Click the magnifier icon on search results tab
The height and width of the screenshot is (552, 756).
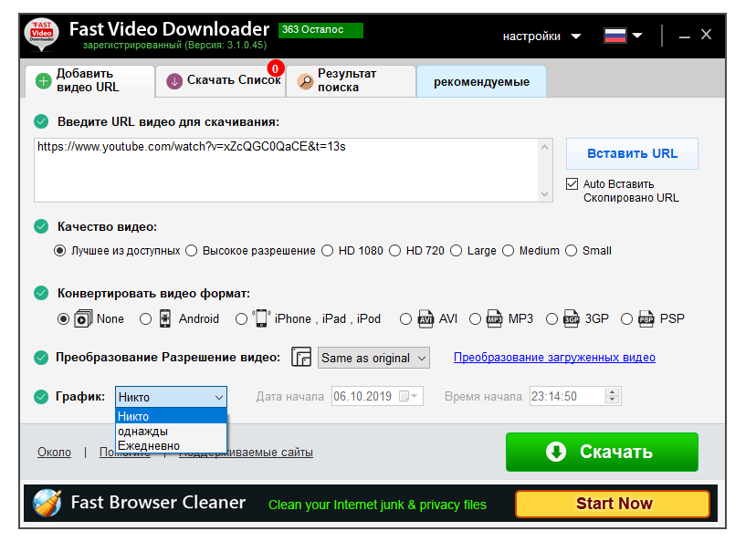[x=305, y=81]
